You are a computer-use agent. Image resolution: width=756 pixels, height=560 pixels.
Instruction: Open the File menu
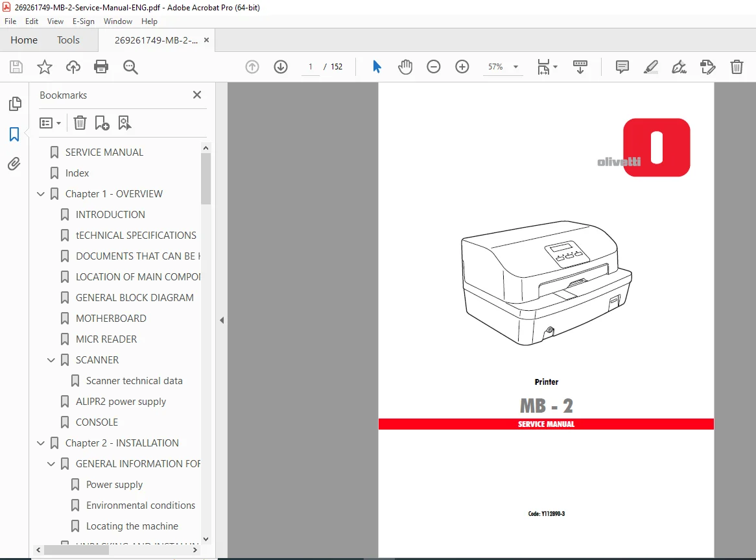coord(10,21)
